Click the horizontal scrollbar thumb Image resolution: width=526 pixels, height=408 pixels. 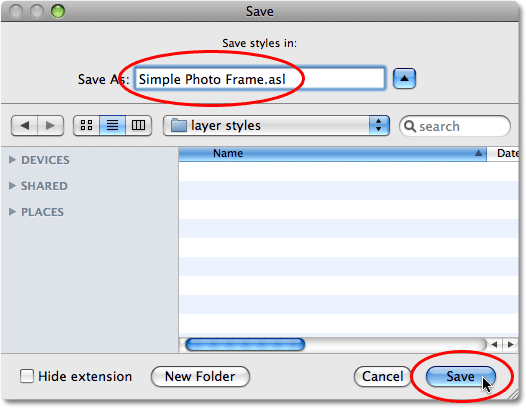pyautogui.click(x=245, y=345)
